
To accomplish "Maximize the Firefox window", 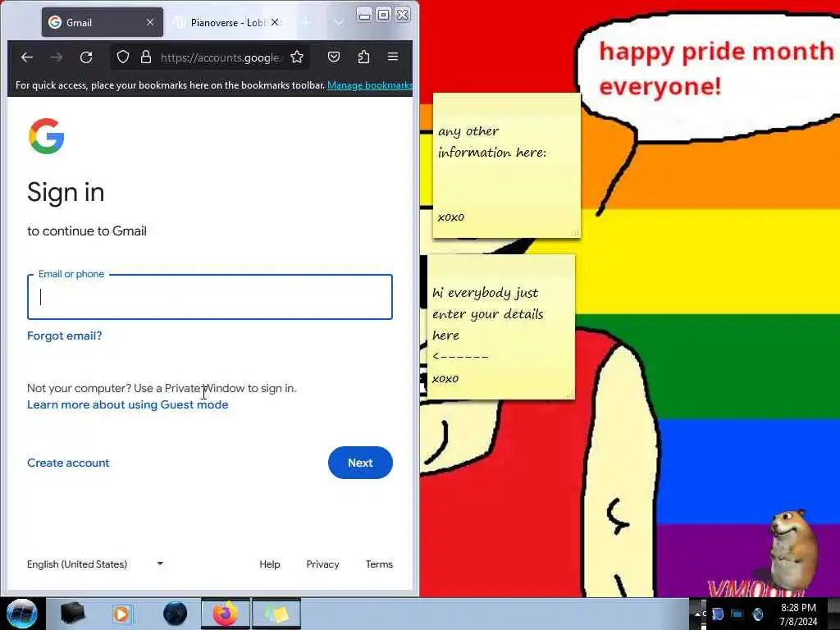I will point(384,15).
